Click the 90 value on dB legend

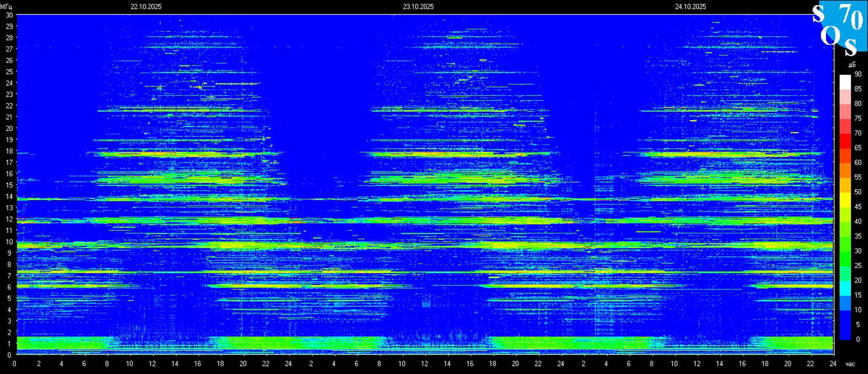858,74
